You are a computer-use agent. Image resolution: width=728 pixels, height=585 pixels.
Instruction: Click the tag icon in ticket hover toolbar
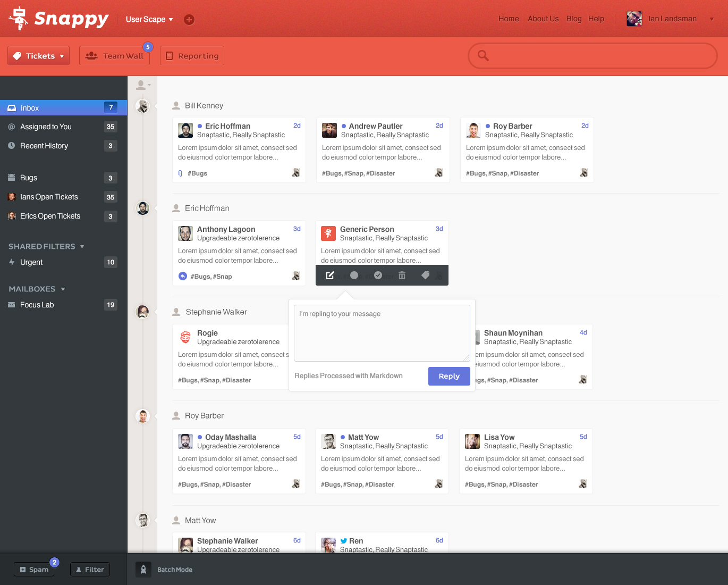[x=425, y=275]
